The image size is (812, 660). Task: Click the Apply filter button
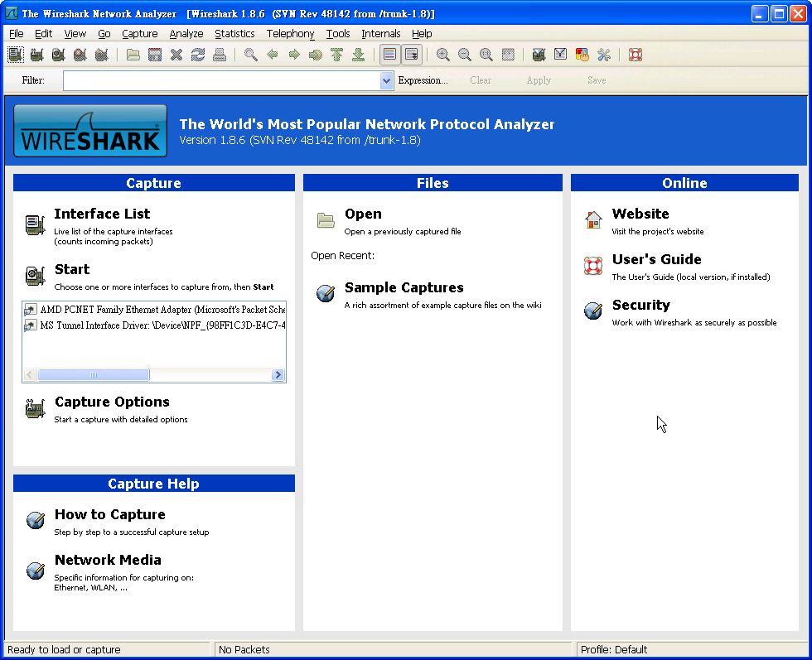(x=539, y=80)
